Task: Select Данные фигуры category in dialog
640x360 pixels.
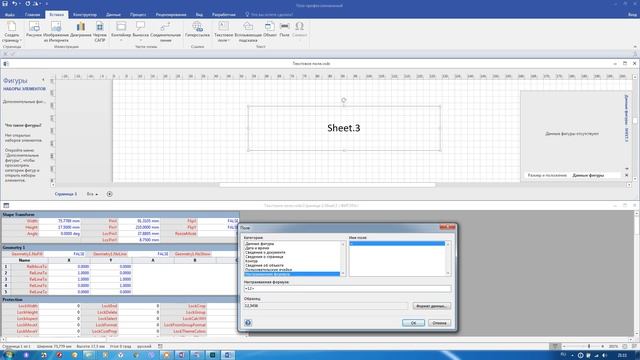Action: point(260,244)
